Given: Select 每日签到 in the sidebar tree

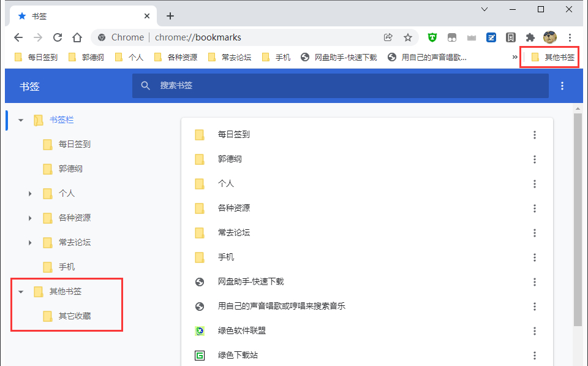Looking at the screenshot, I should pyautogui.click(x=75, y=144).
